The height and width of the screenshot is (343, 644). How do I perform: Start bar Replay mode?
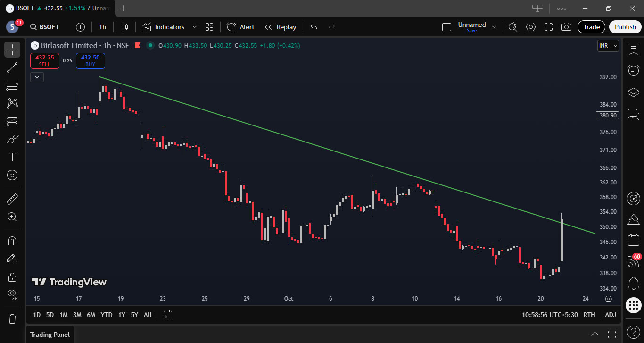pos(281,27)
